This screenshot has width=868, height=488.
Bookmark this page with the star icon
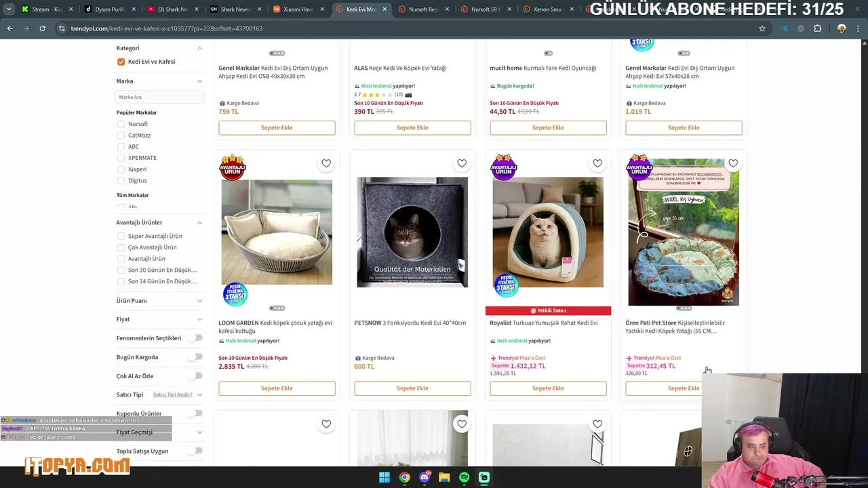pyautogui.click(x=762, y=28)
